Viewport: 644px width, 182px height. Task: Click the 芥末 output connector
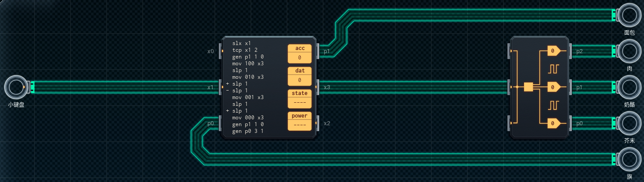(x=629, y=123)
